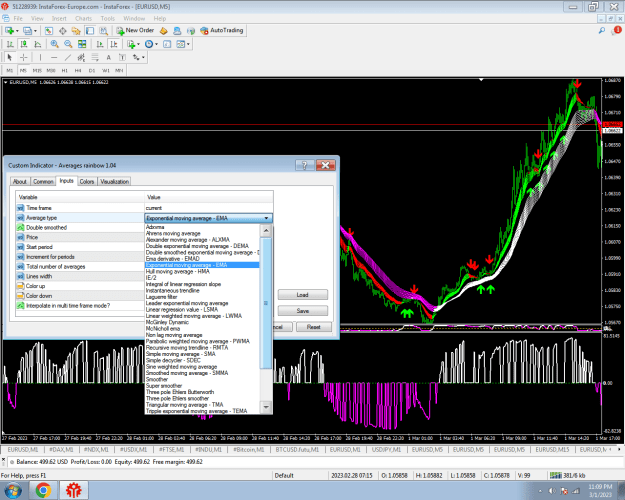Screen dimensions: 625x500
Task: Open the Strategy Tester icon
Action: click(x=104, y=31)
